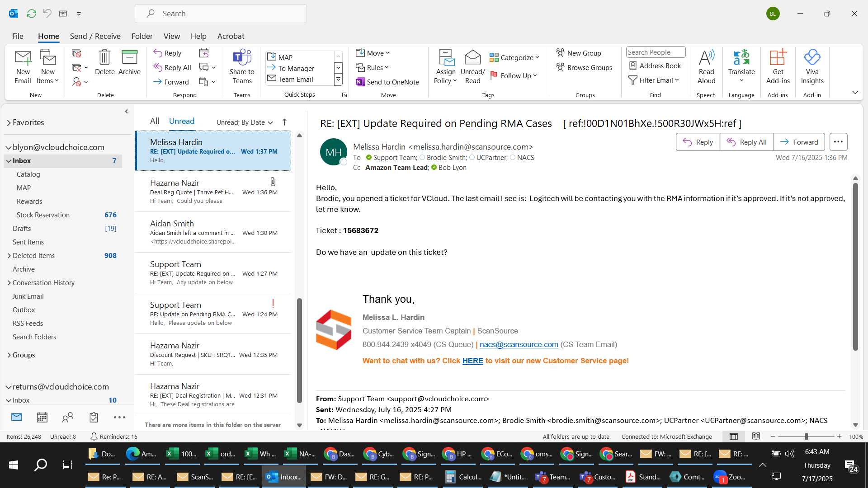
Task: Click the Search box at top
Action: 221,14
